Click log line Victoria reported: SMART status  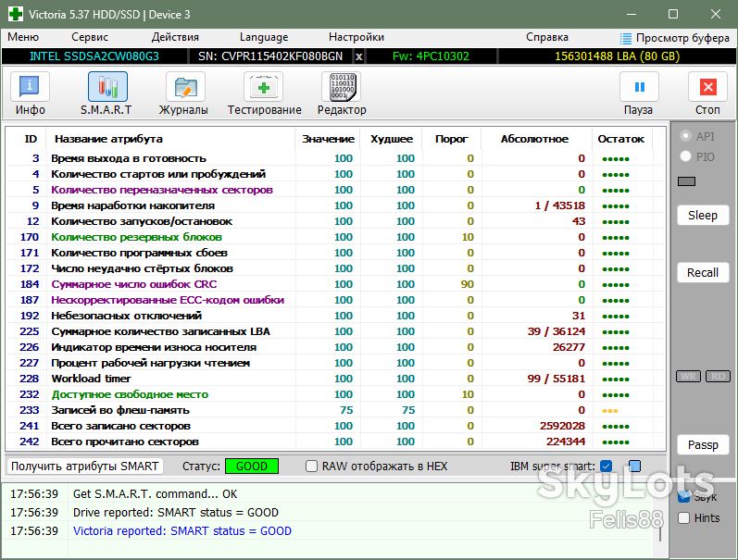tap(182, 530)
